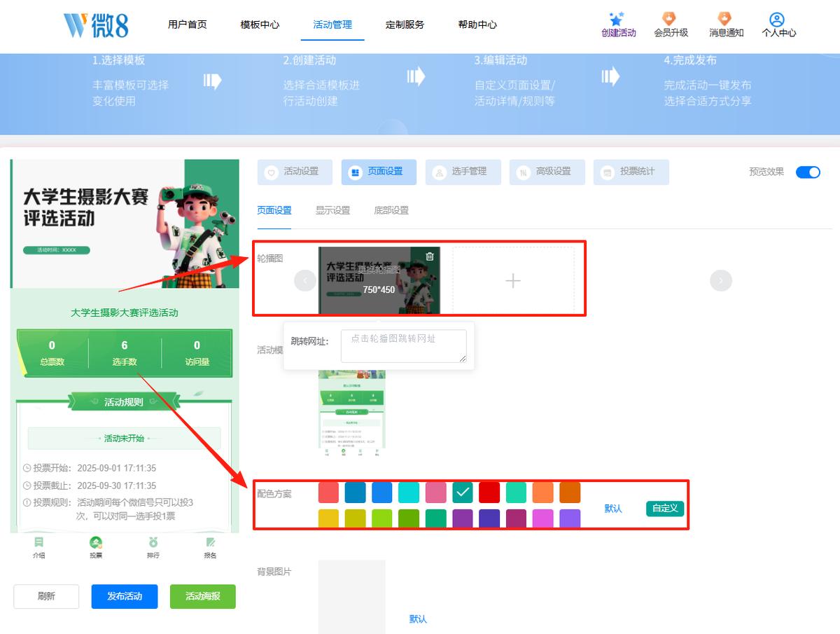Select the checked teal color scheme swatch
840x634 pixels.
click(x=463, y=492)
